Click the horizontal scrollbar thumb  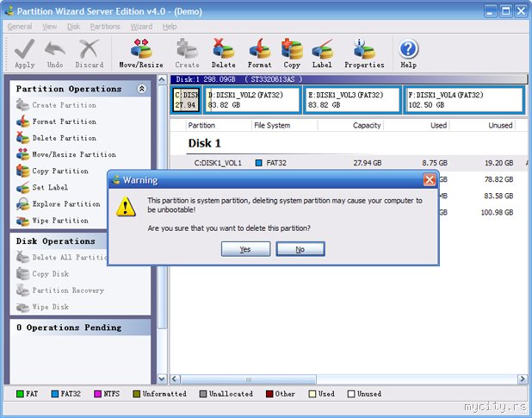(x=249, y=379)
